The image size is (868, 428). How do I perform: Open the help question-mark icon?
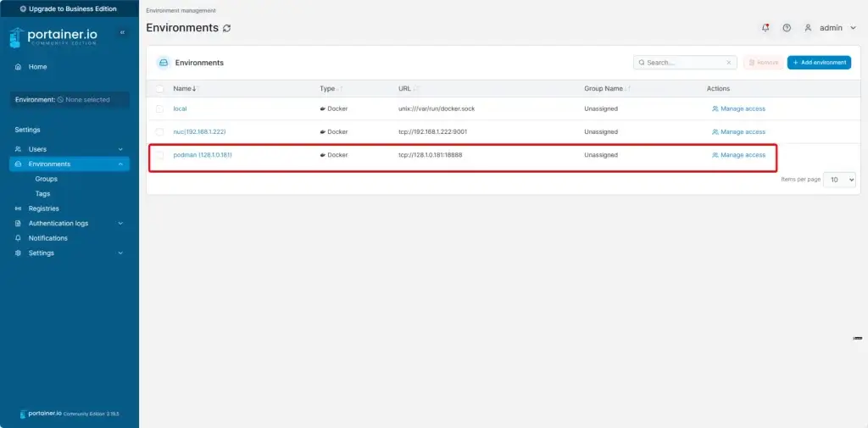coord(787,28)
